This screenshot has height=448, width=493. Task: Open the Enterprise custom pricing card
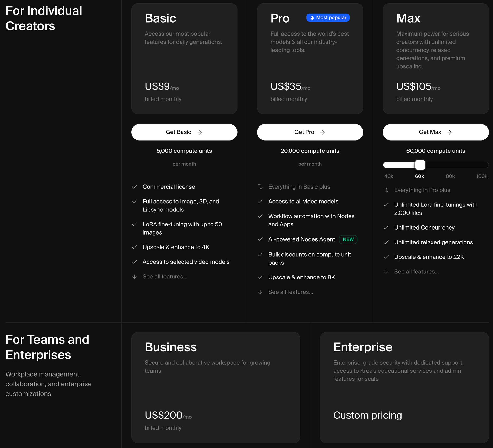(x=404, y=387)
